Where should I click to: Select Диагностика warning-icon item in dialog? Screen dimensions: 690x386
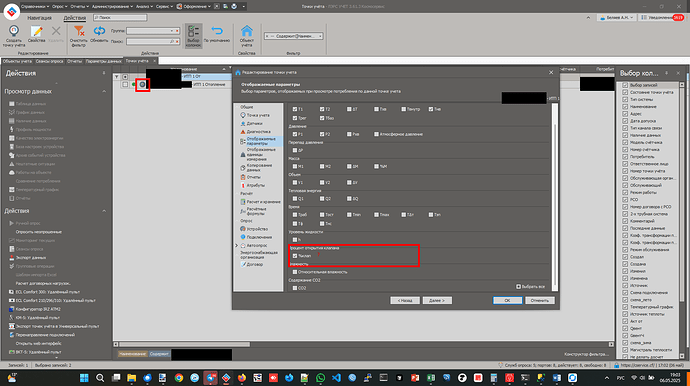(x=258, y=132)
